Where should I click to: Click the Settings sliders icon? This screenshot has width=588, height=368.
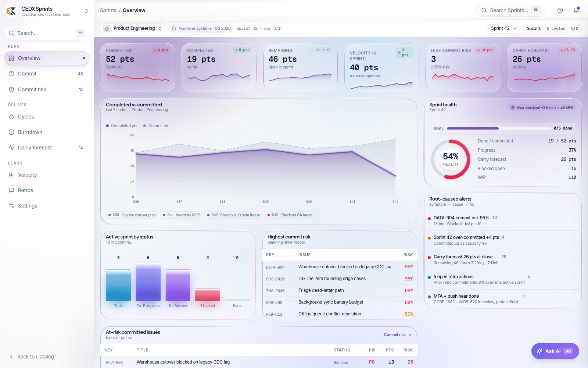point(11,206)
